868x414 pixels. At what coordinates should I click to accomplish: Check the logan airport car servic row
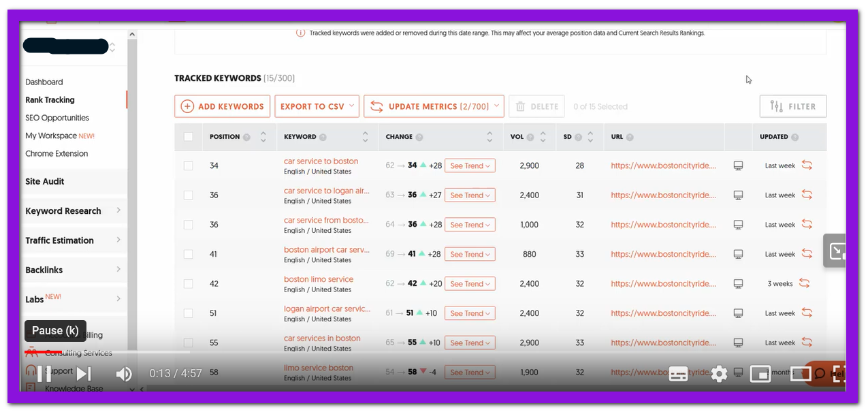[189, 313]
